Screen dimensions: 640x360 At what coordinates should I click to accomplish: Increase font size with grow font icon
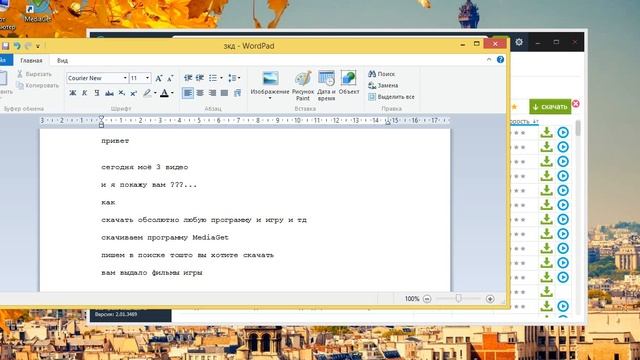[159, 78]
